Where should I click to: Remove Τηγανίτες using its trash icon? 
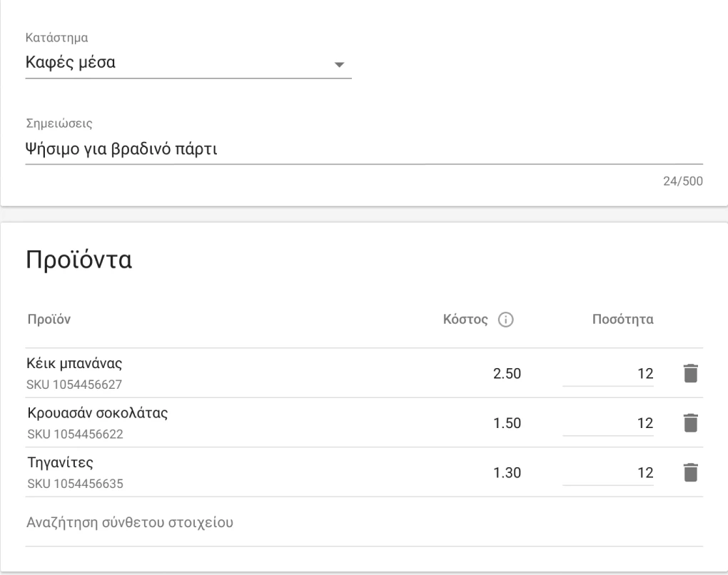(689, 472)
